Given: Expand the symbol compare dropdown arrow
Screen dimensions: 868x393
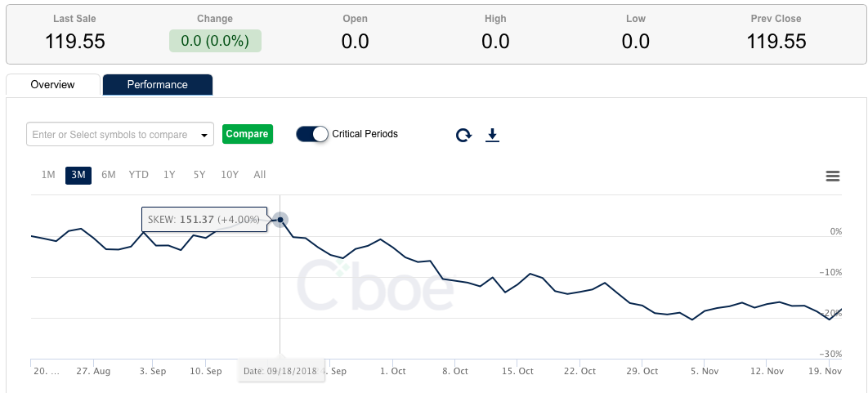Looking at the screenshot, I should pos(204,135).
